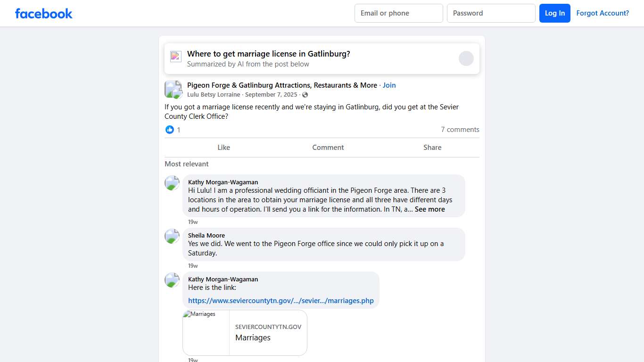Click the group avatar beside the post
Image resolution: width=644 pixels, height=362 pixels.
173,89
